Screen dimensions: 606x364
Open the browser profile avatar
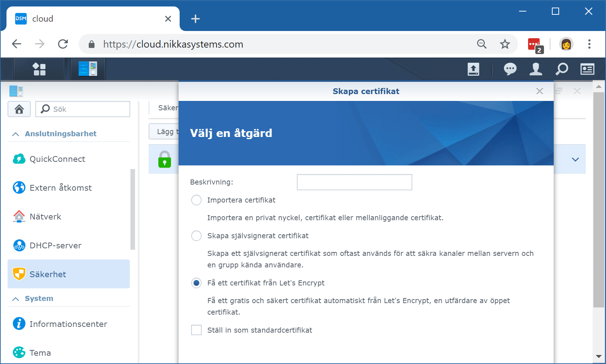click(566, 44)
